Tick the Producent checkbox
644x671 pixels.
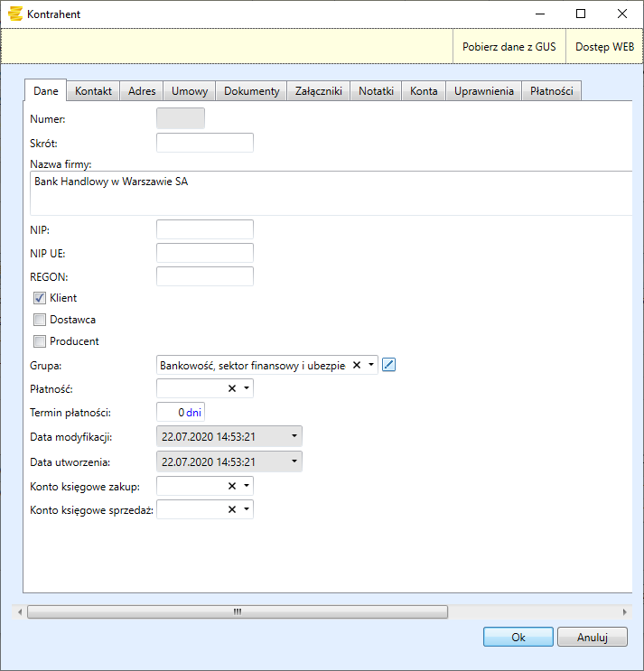coord(40,341)
